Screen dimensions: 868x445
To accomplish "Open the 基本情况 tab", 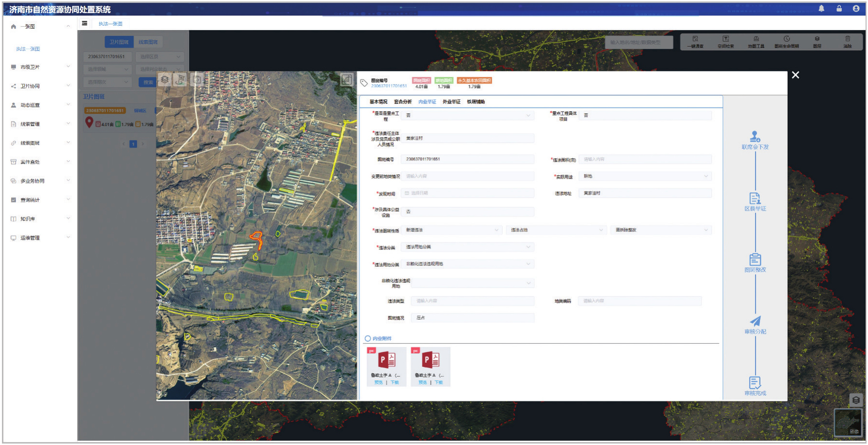I will (378, 102).
